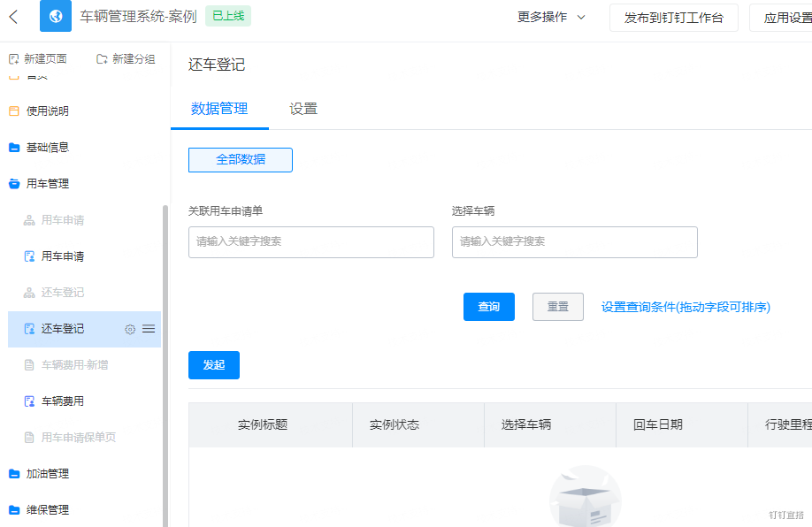The image size is (812, 527).
Task: Switch to the 数据管理 tab
Action: point(219,109)
